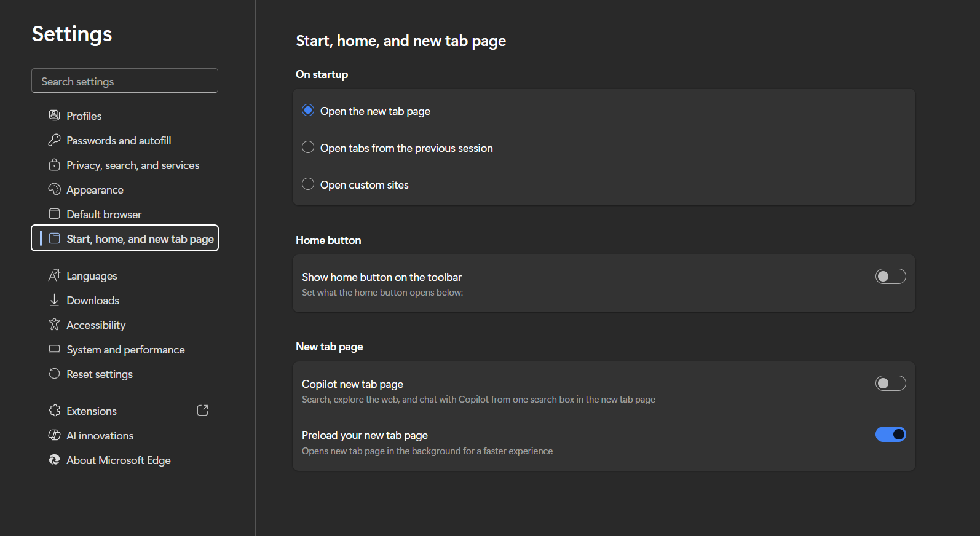Click the Accessibility figure icon

(x=54, y=325)
